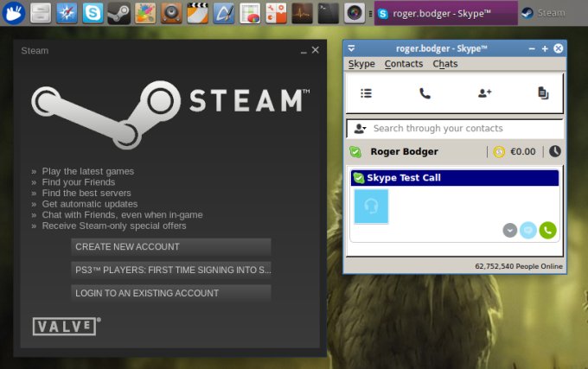Open the speaker audio application icon
This screenshot has height=369, width=588.
171,13
